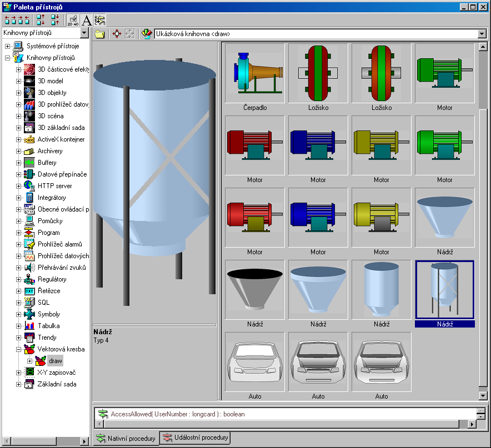This screenshot has height=448, width=491.
Task: Click the yellow folder icon in library toolbar
Action: pyautogui.click(x=99, y=34)
